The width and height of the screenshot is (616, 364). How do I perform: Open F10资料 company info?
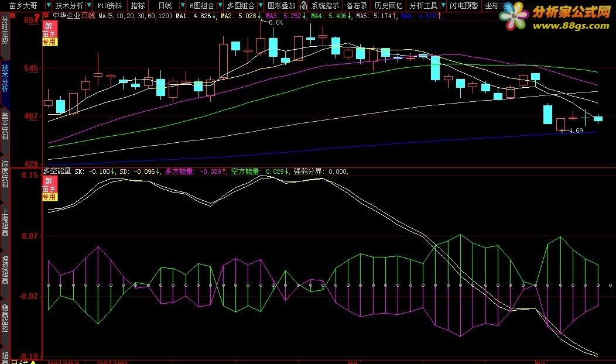(x=109, y=5)
